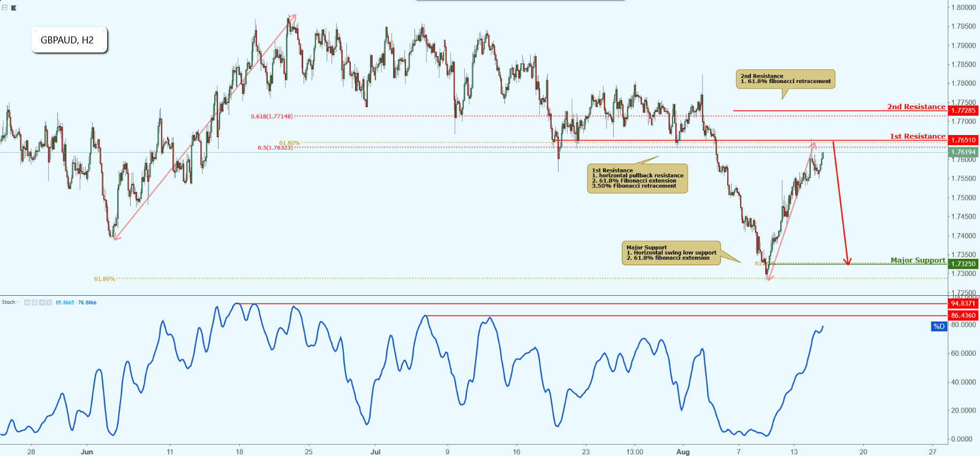Expand the Stoch dropdown arrow
980x456 pixels.
point(19,302)
